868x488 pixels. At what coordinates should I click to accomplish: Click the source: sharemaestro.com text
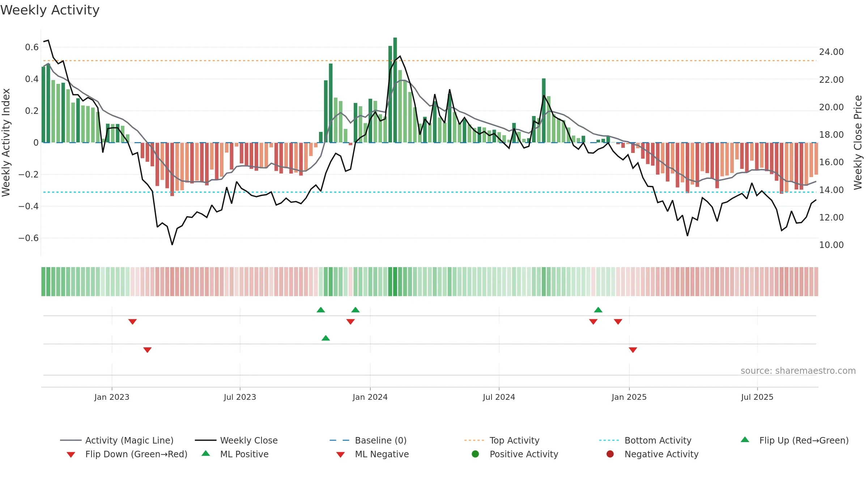798,371
